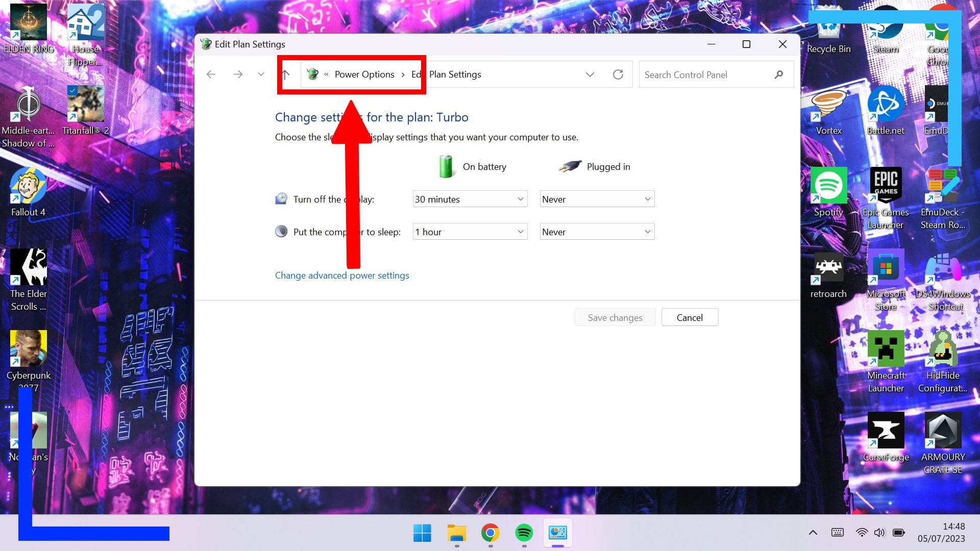
Task: Click the Up directory arrow icon
Action: [x=286, y=74]
